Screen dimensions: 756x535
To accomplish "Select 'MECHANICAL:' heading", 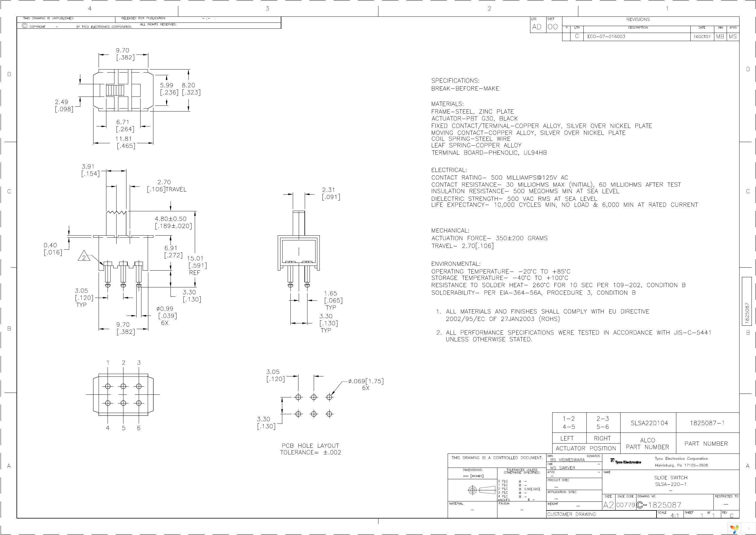I will (x=450, y=231).
